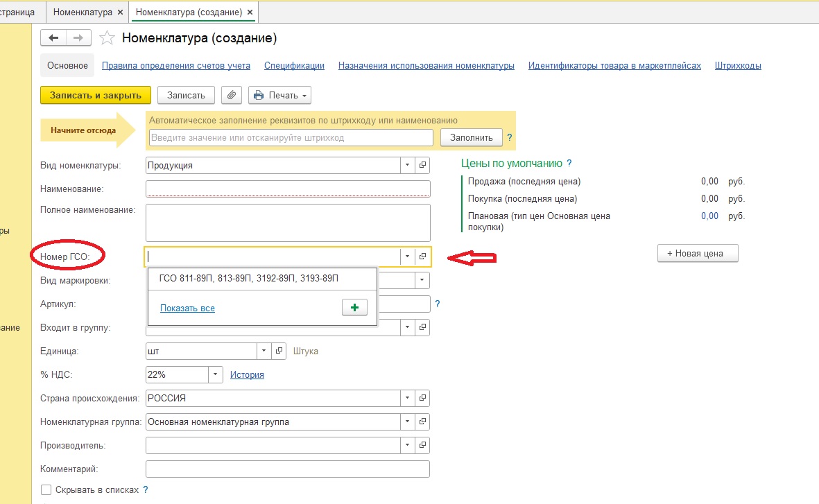Open the Единица item form icon
Image resolution: width=819 pixels, height=504 pixels.
(279, 351)
